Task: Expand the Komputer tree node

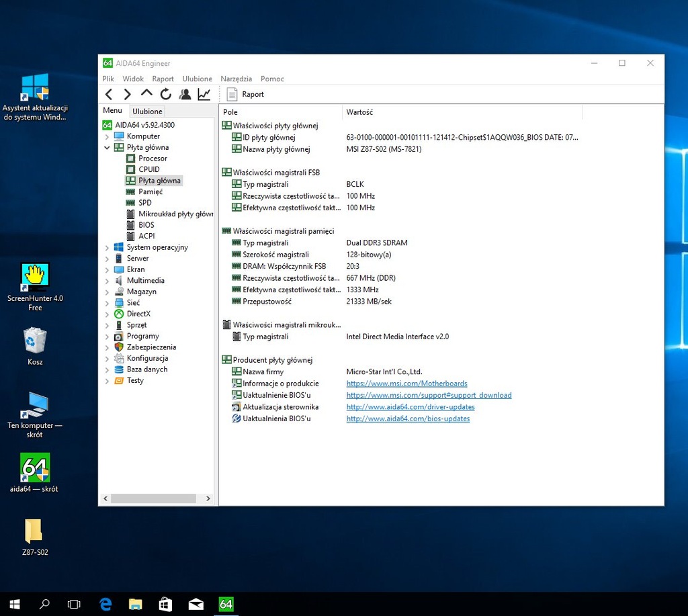Action: pos(107,136)
